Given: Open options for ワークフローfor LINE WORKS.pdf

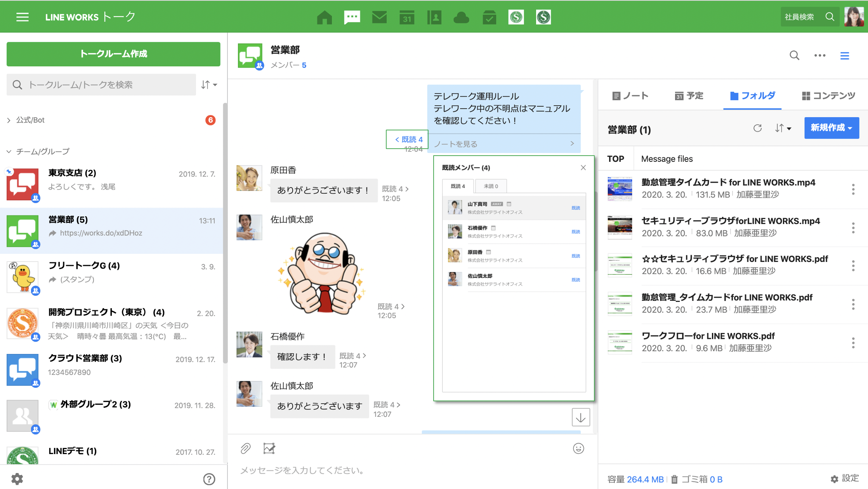Looking at the screenshot, I should point(853,343).
